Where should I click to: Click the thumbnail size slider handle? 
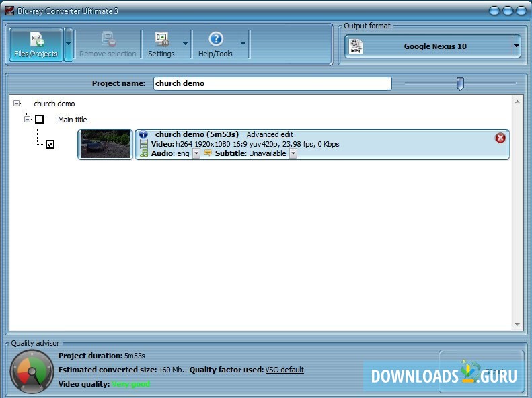click(460, 83)
